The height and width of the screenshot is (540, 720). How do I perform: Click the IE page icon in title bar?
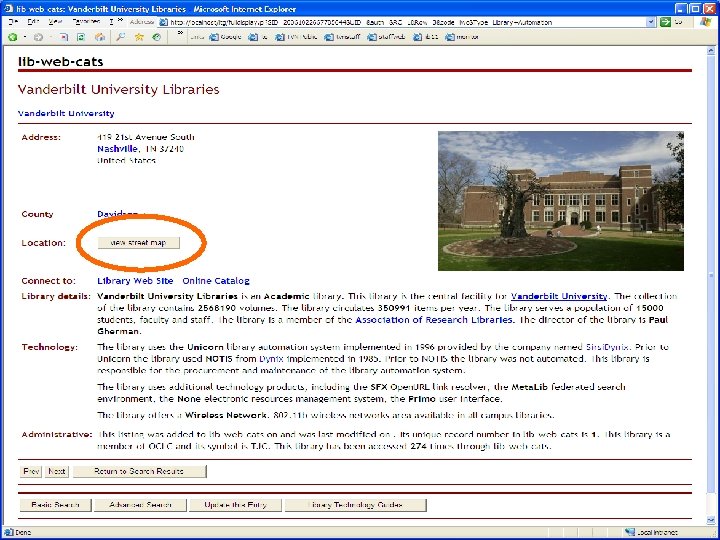[8, 8]
